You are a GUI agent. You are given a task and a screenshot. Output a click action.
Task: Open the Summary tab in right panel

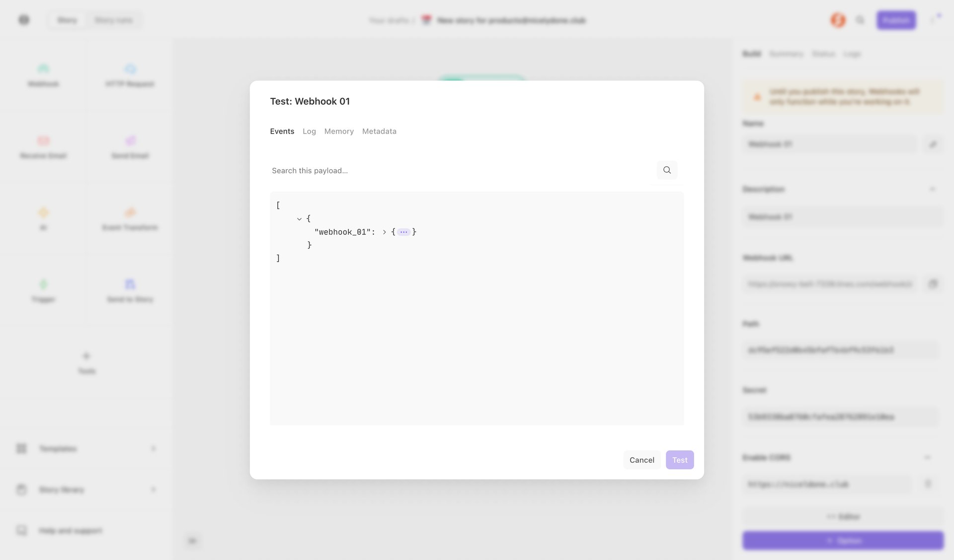click(x=787, y=54)
